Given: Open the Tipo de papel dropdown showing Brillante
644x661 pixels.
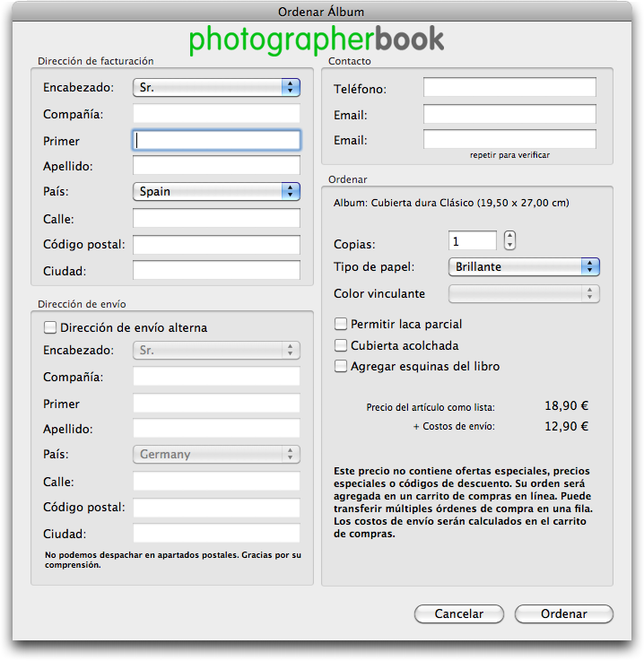Looking at the screenshot, I should point(524,267).
